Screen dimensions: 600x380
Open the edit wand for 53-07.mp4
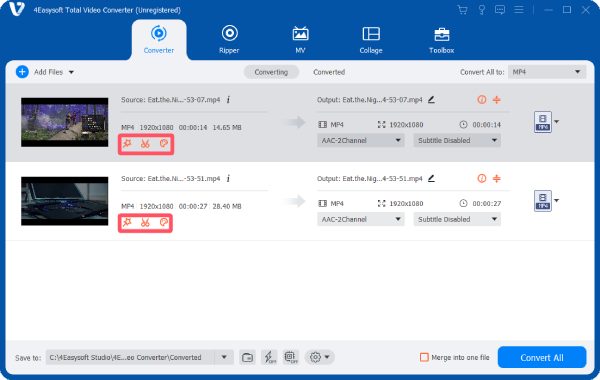(127, 144)
